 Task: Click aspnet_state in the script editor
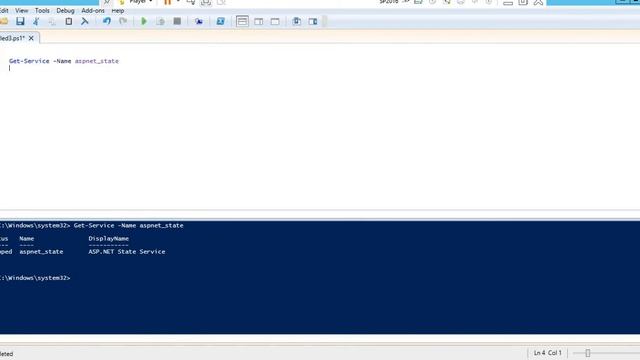click(97, 61)
